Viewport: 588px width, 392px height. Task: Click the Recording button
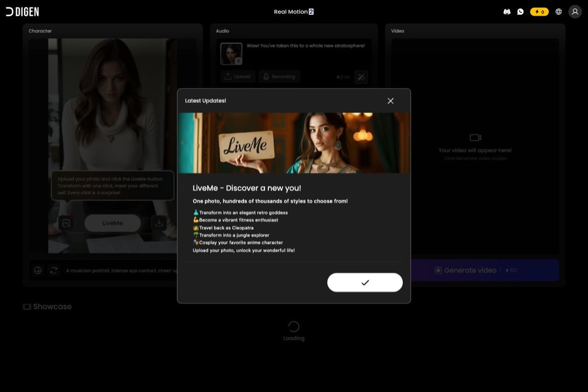click(x=279, y=77)
